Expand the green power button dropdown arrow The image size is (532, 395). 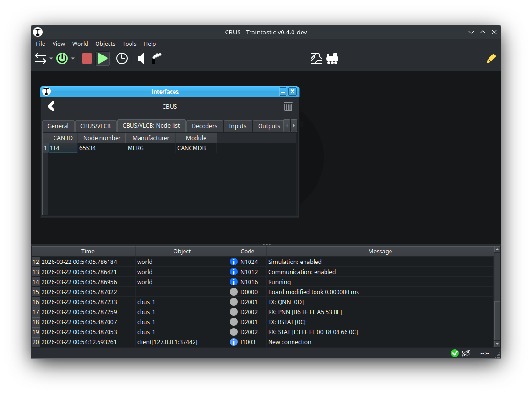pos(73,59)
